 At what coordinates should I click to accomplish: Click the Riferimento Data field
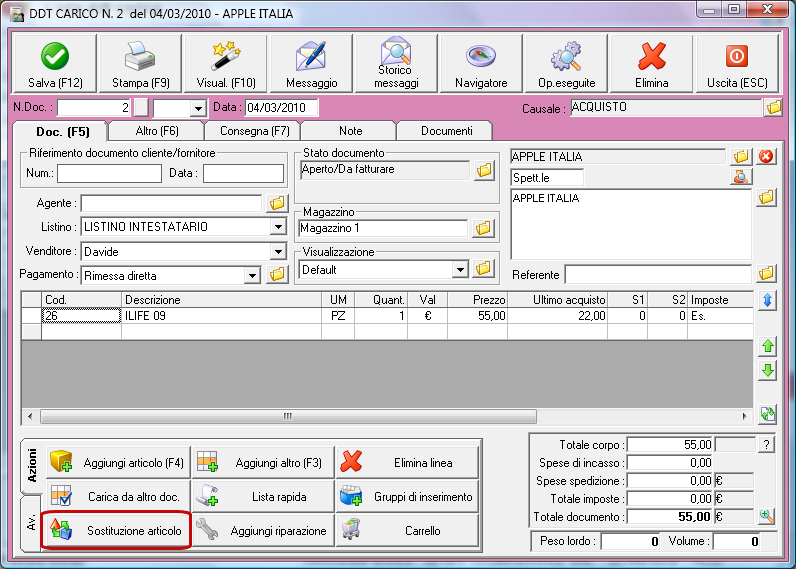pos(243,173)
